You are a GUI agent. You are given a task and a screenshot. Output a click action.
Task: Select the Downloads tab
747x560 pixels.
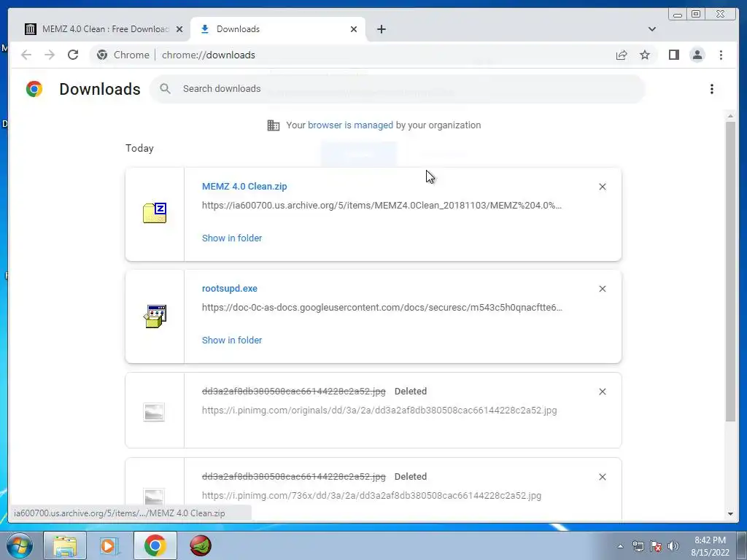[278, 29]
